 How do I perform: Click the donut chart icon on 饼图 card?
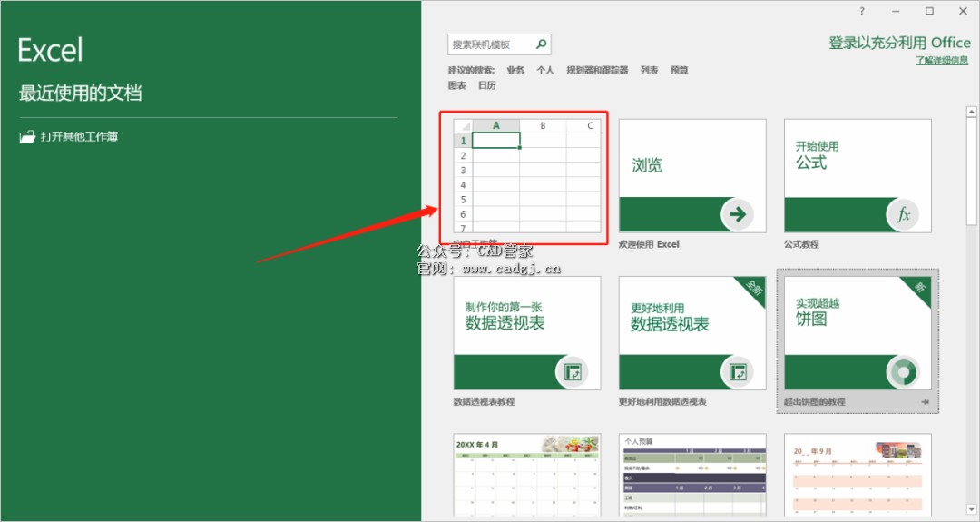(903, 372)
